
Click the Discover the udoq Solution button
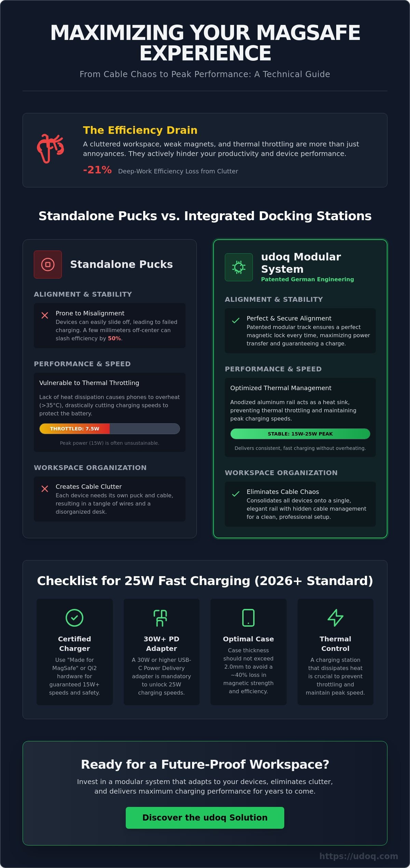click(205, 818)
